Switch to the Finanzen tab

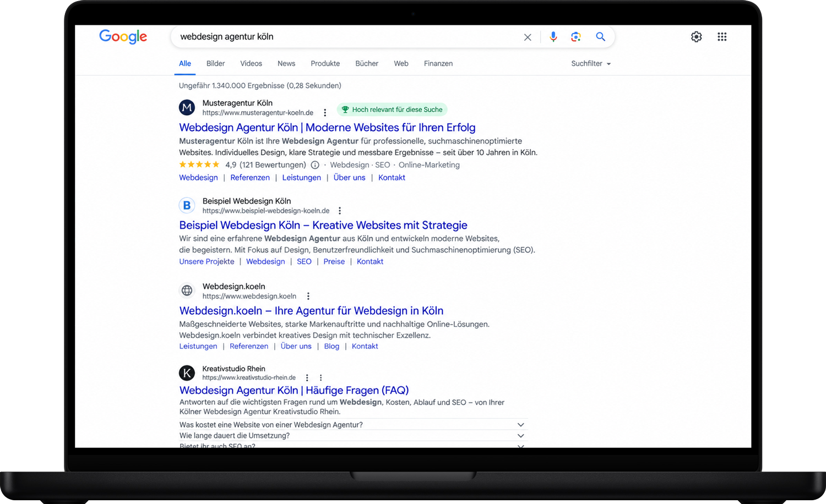[438, 64]
